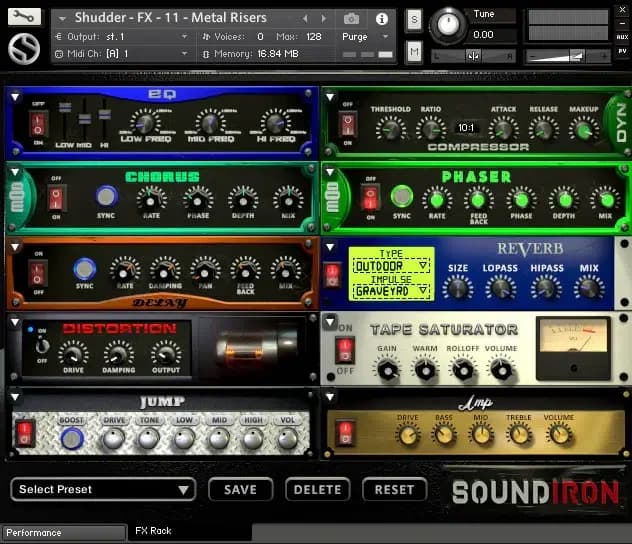
Task: Toggle the Tape Saturator on/off switch
Action: pos(345,350)
